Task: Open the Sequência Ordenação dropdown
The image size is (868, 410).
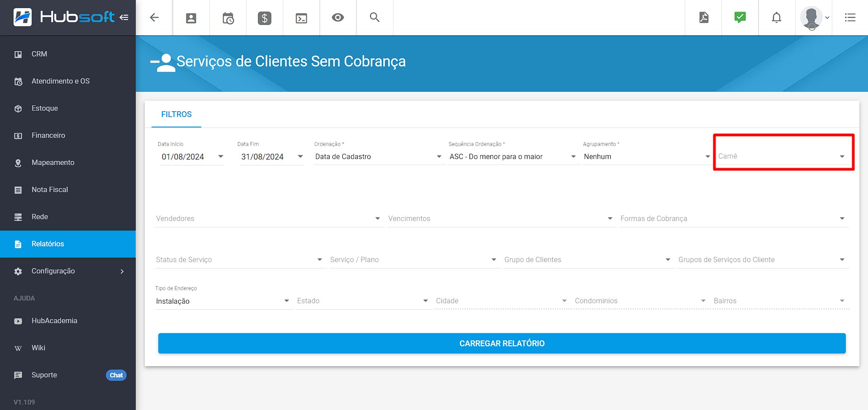Action: click(513, 156)
